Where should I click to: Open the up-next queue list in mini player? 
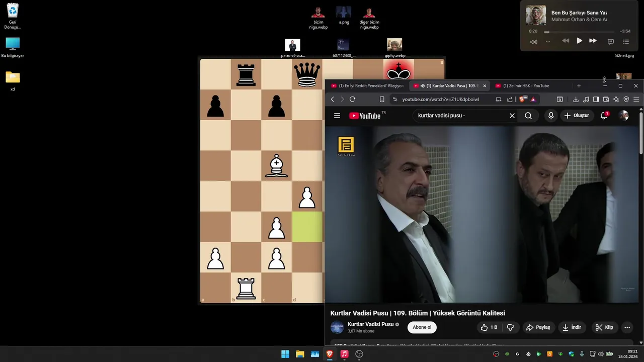coord(626,42)
